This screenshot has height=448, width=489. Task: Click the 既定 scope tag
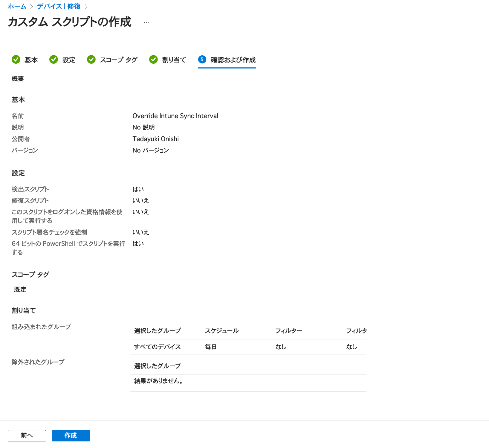(x=20, y=289)
